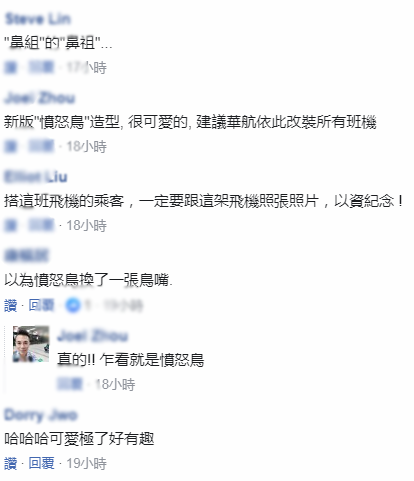
Task: Click 讚 under 以為憤怒鳥換了一張鳥嘴 comment
Action: pos(10,305)
